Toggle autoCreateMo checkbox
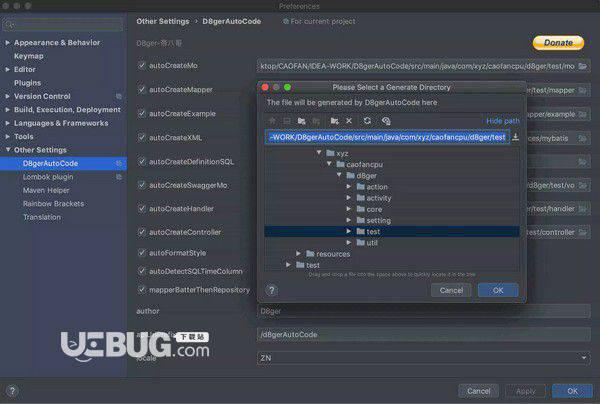The image size is (600, 404). [142, 65]
